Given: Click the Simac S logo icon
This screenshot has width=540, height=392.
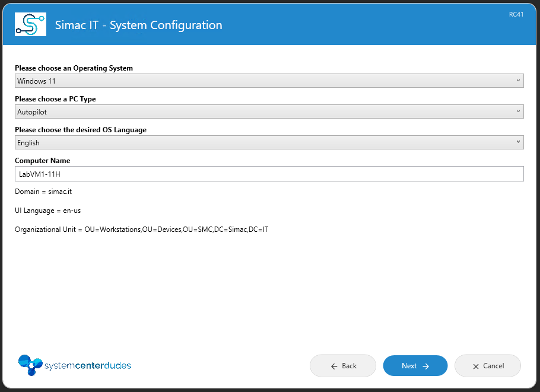Looking at the screenshot, I should [30, 24].
